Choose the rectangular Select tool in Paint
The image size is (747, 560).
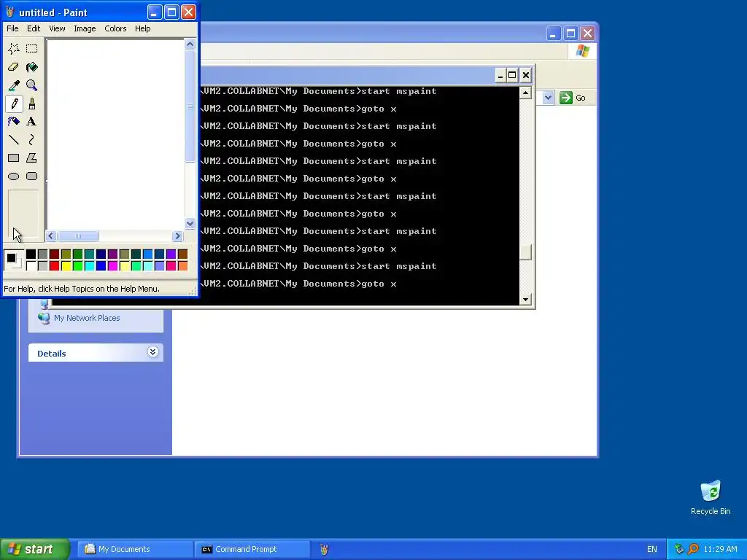(x=32, y=49)
